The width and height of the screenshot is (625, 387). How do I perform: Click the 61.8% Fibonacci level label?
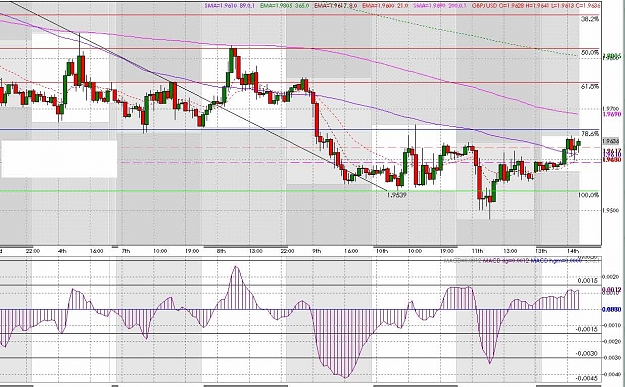(x=590, y=86)
